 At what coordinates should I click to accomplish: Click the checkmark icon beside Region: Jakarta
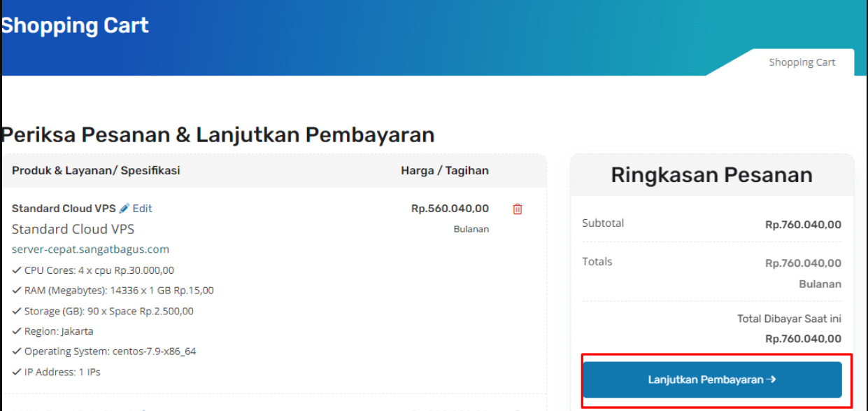pyautogui.click(x=17, y=331)
